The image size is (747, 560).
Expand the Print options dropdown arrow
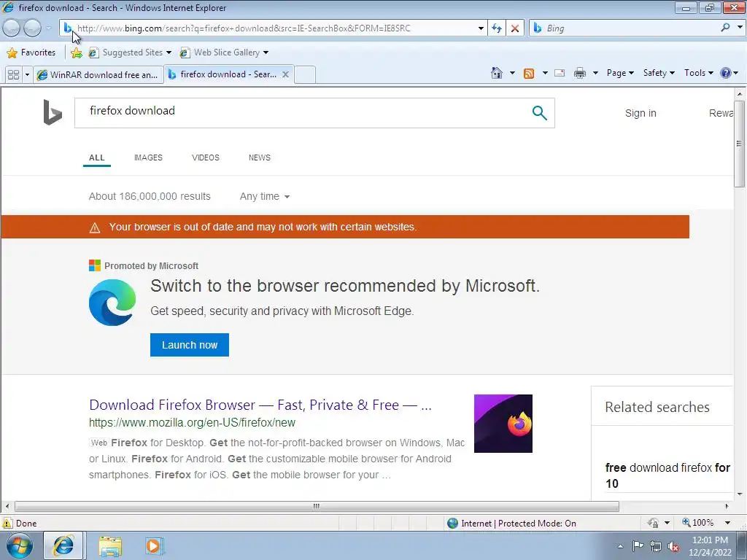[595, 73]
